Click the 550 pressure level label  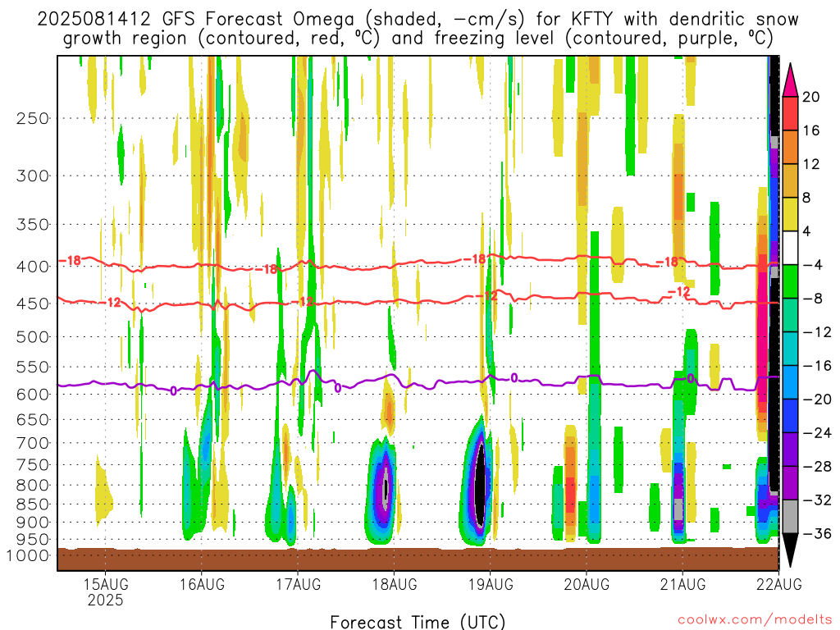(33, 367)
